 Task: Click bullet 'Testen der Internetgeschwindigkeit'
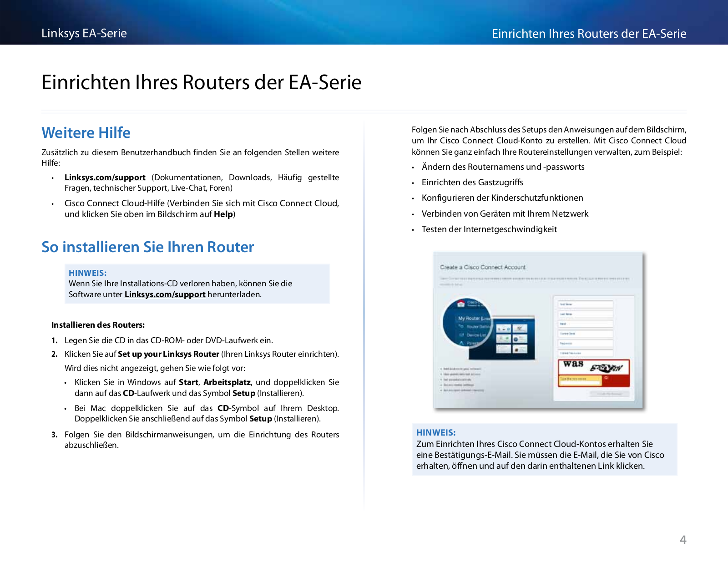click(x=489, y=229)
